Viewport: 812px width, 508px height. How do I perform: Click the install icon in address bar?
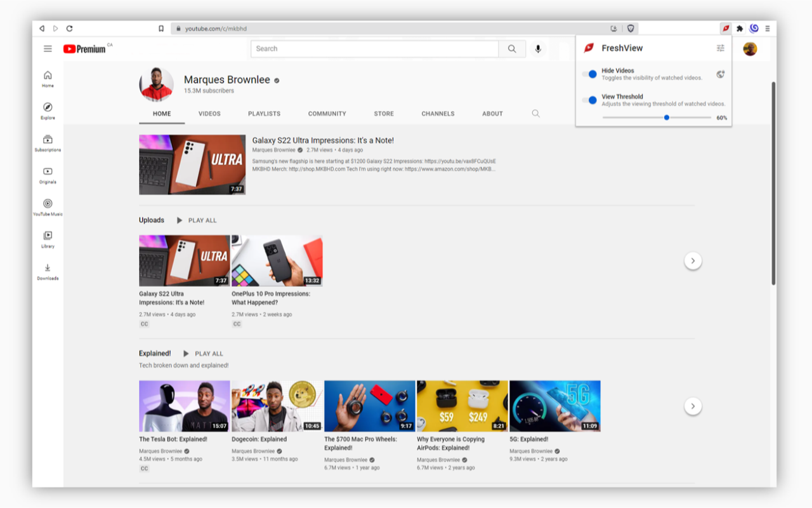[614, 29]
